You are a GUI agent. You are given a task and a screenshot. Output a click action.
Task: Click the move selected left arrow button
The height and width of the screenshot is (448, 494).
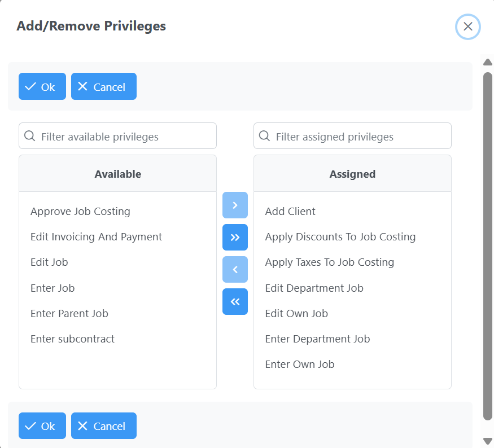click(235, 269)
